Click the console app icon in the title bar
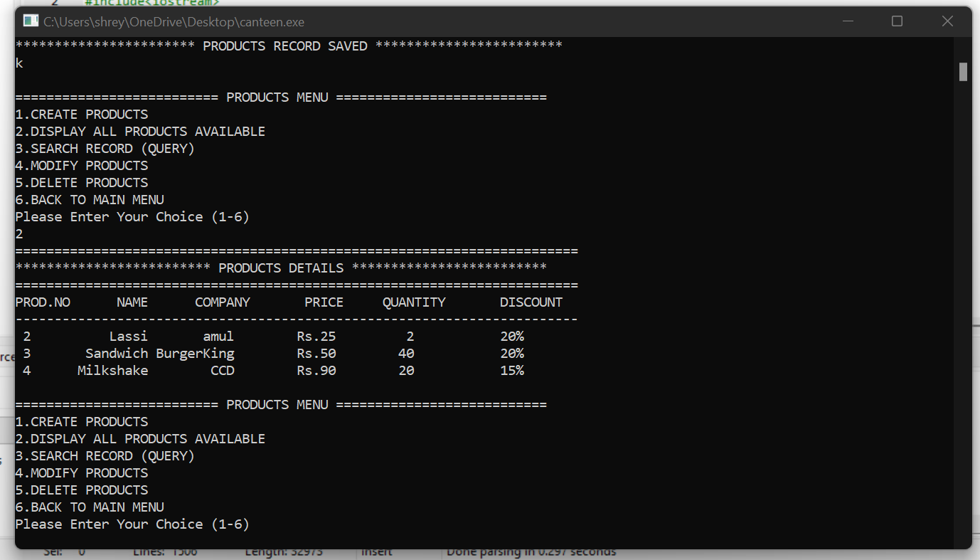 point(30,21)
